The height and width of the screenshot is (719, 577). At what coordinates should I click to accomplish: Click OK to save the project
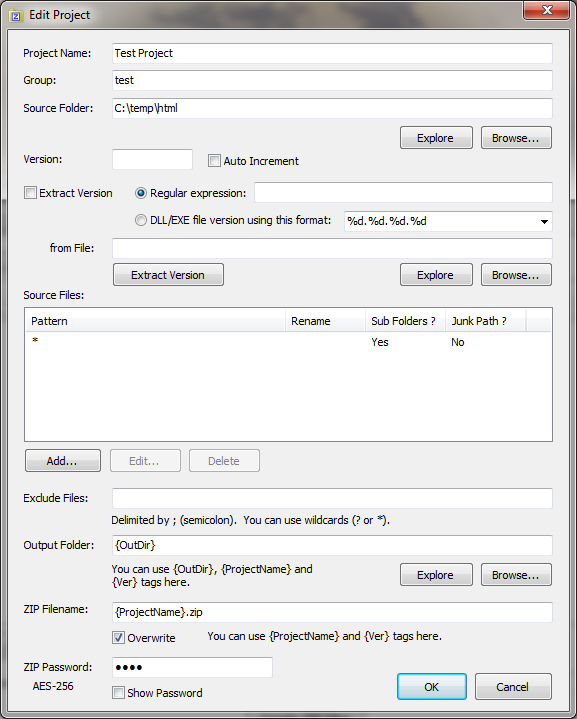pyautogui.click(x=432, y=686)
